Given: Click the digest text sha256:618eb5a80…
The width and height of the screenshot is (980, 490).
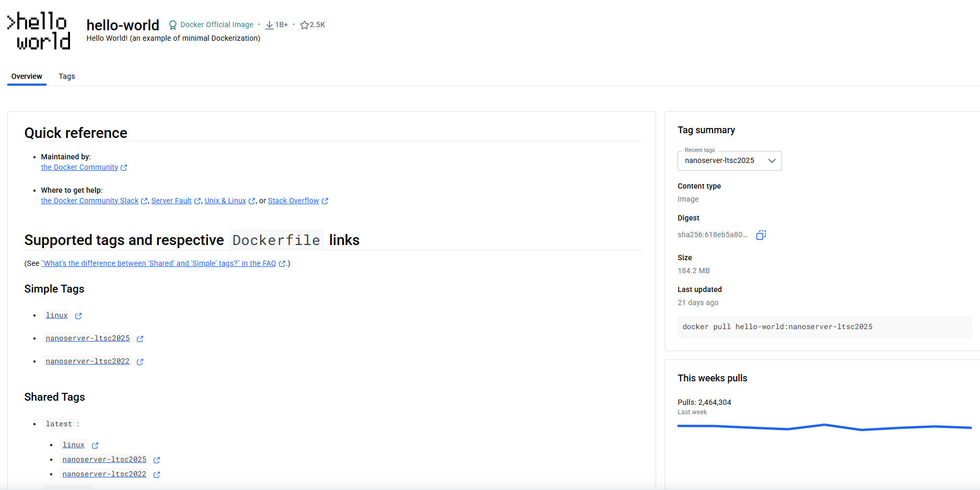Looking at the screenshot, I should tap(713, 235).
